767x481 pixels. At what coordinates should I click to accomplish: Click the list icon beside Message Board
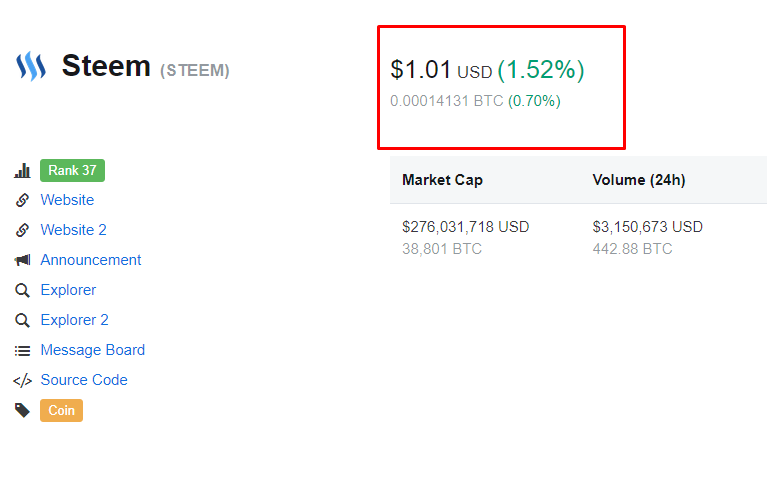pos(22,350)
